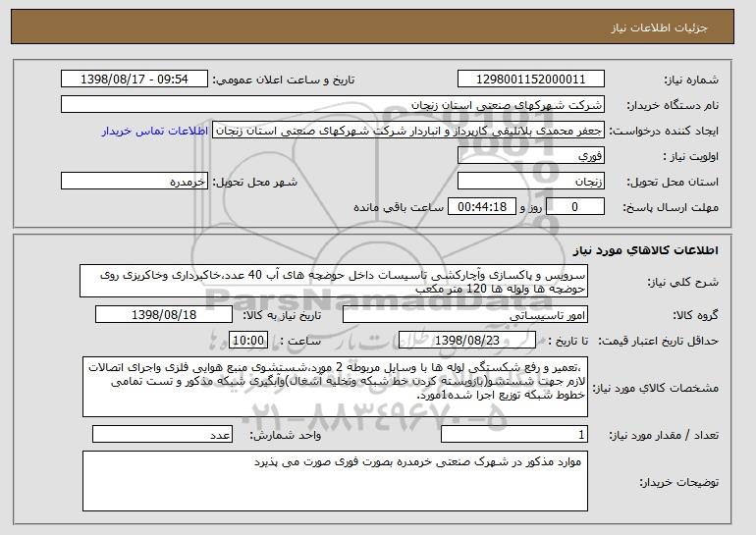Select the text ساعت باقی مانده
756x535 pixels.
tap(399, 207)
